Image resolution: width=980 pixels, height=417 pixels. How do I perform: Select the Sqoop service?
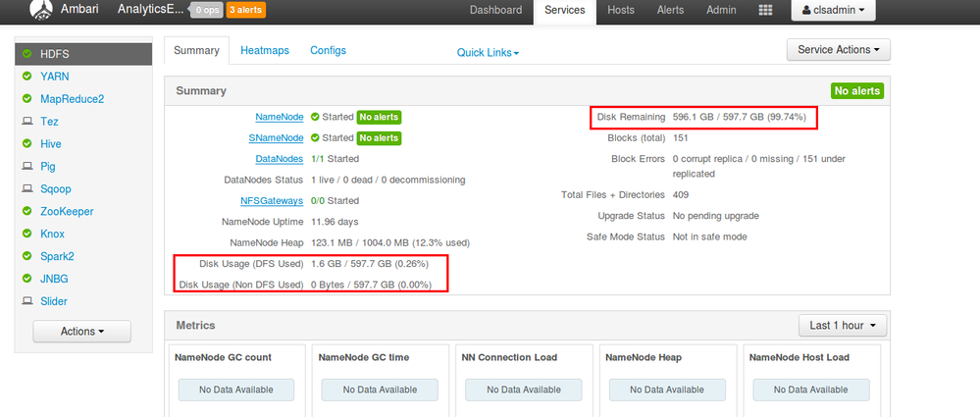56,188
